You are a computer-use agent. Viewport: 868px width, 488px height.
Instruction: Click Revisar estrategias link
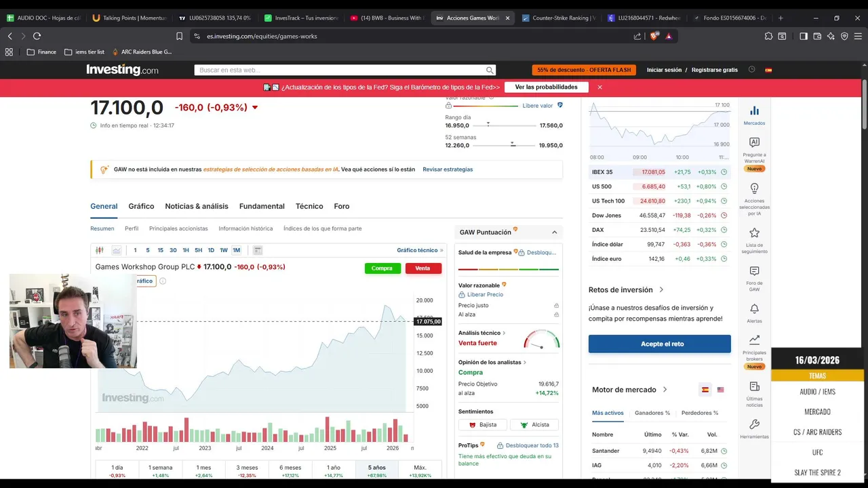click(x=448, y=169)
